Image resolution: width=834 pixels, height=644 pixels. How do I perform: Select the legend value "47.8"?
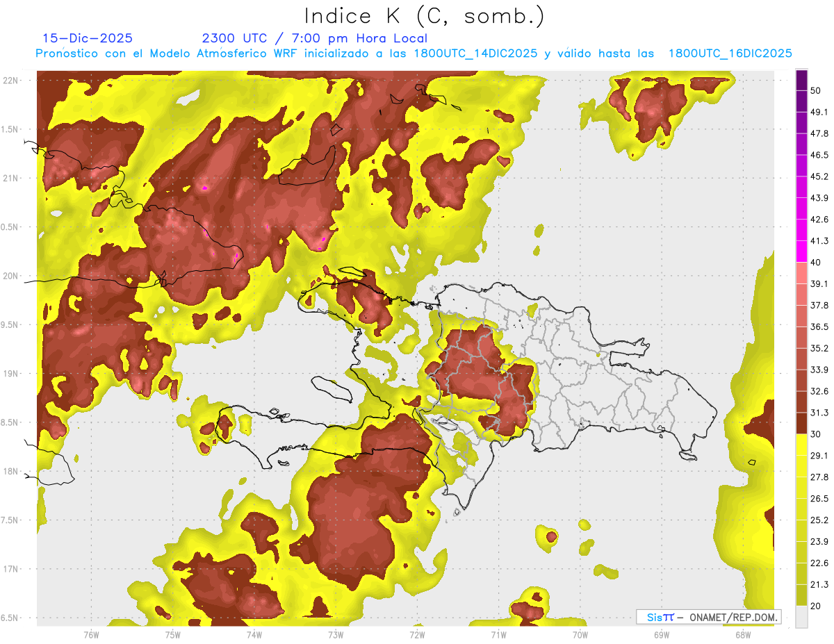click(820, 133)
